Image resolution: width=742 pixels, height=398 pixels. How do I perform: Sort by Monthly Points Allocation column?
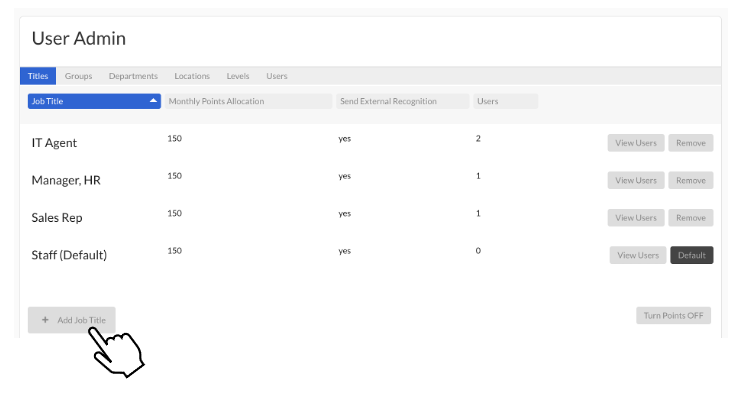click(248, 101)
